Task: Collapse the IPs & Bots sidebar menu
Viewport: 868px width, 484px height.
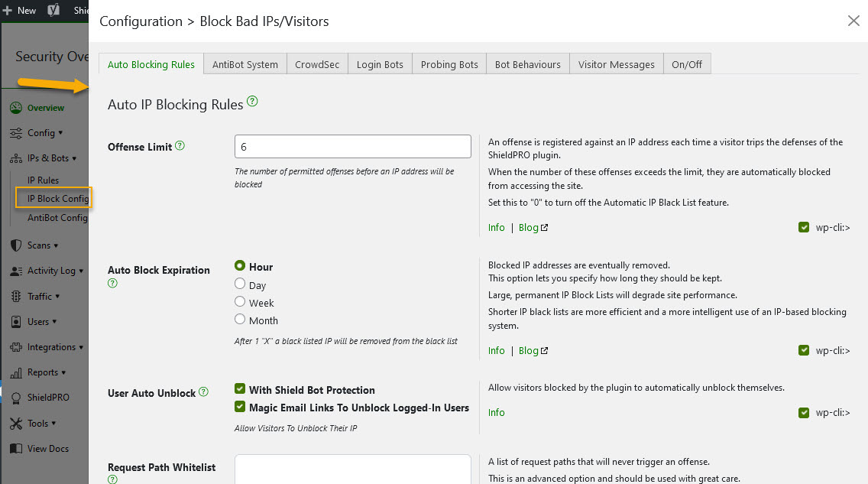Action: point(51,158)
